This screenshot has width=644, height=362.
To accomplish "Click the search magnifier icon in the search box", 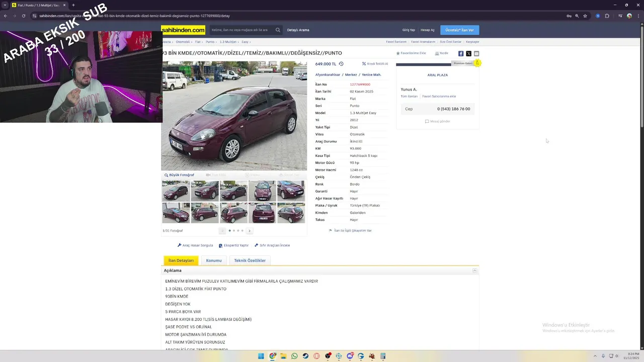I will pos(277,30).
